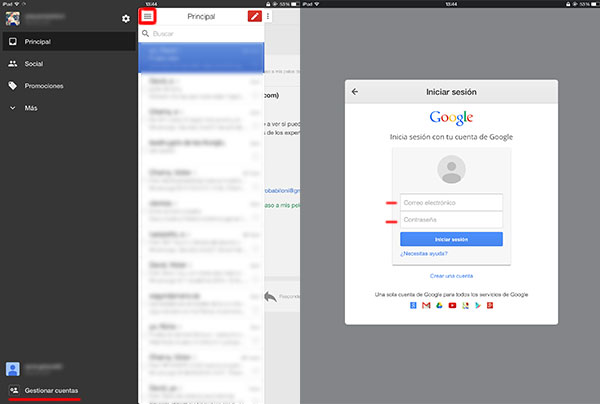600x404 pixels.
Task: Open settings with the gear icon
Action: (x=126, y=19)
